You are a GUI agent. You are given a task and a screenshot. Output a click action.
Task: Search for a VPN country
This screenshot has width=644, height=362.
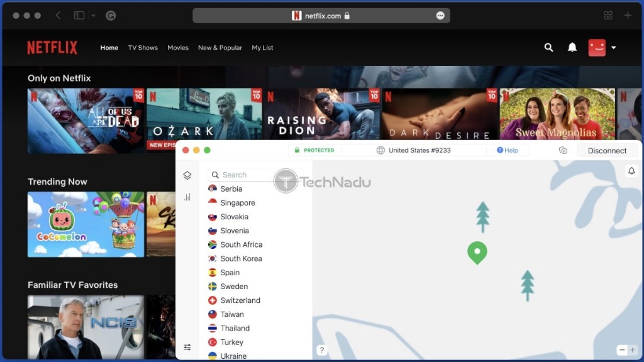tap(255, 175)
